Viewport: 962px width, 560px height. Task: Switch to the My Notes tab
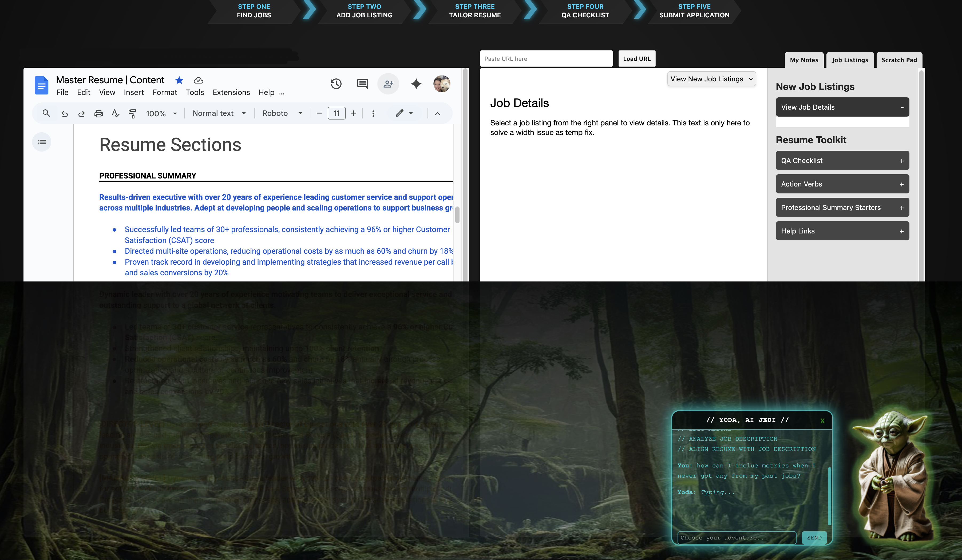803,60
